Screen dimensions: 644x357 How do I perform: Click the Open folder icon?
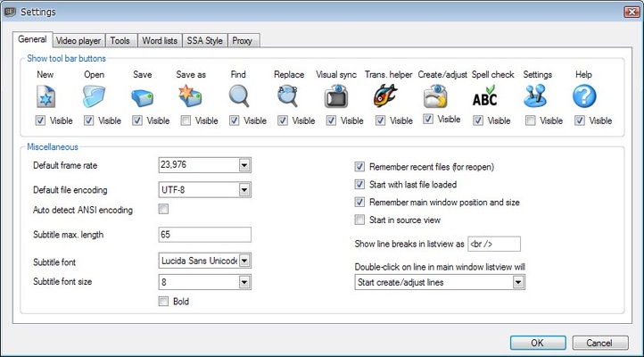(95, 96)
